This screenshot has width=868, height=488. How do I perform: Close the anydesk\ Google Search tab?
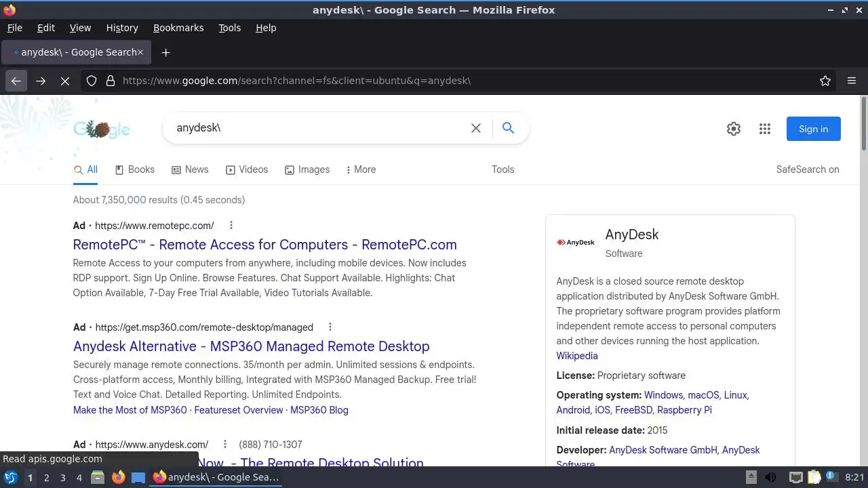(140, 52)
